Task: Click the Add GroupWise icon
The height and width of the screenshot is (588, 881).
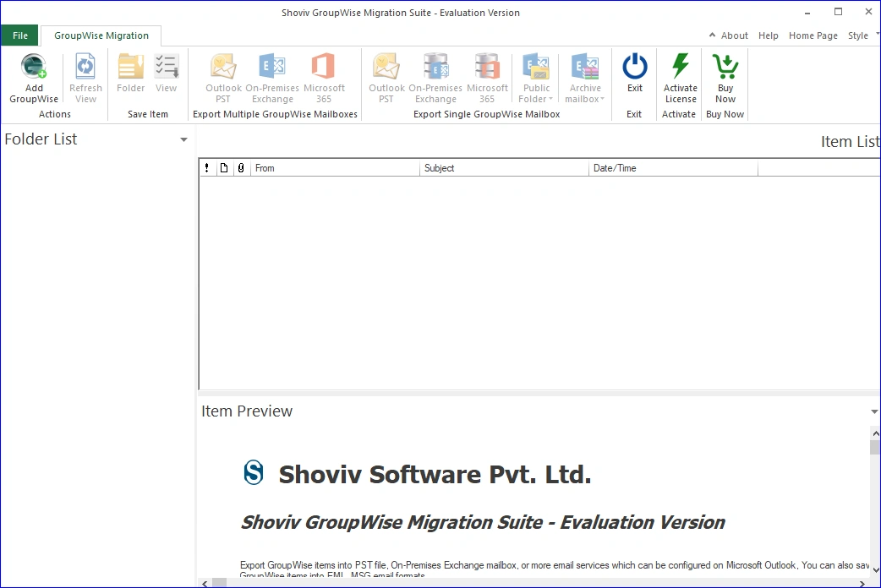Action: pos(34,66)
